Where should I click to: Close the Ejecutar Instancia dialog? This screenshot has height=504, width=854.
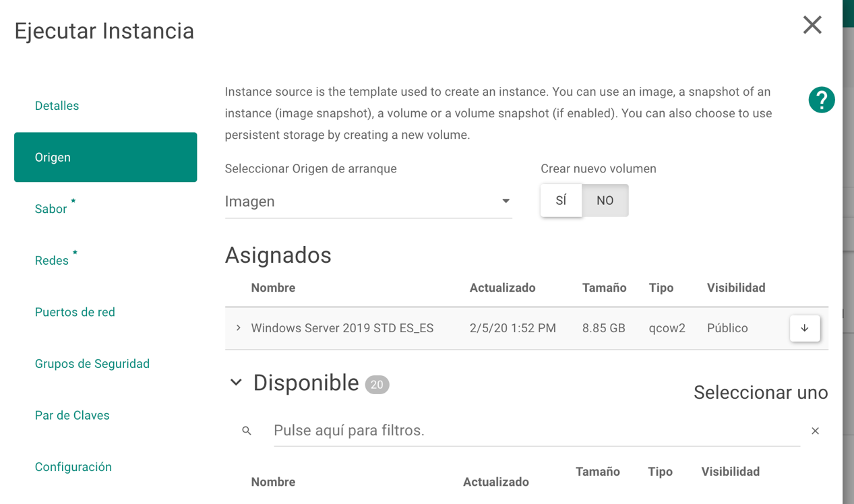[x=812, y=25]
